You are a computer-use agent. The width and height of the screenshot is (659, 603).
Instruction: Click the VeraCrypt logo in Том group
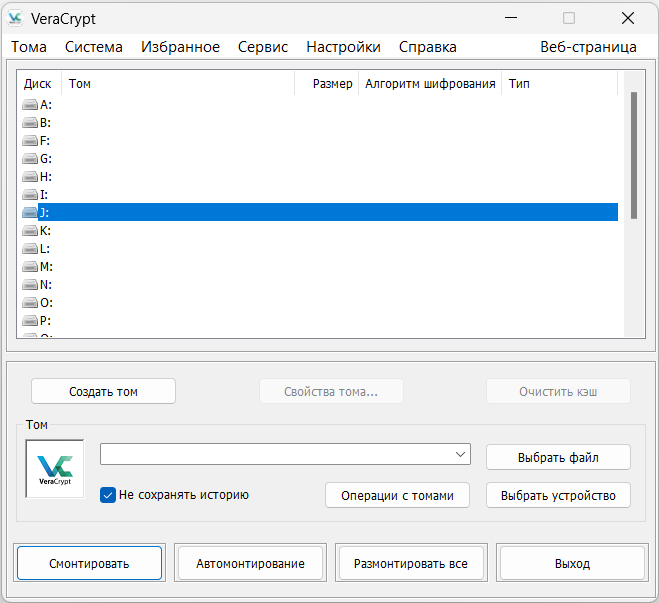point(55,469)
